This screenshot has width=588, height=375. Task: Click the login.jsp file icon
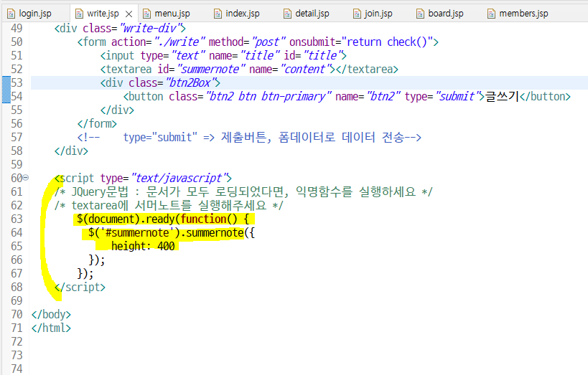click(11, 14)
